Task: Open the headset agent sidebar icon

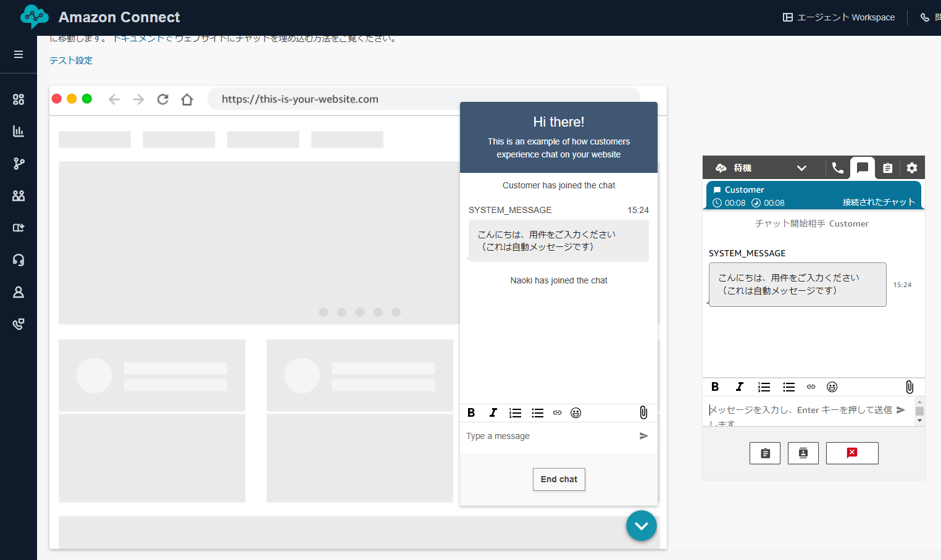Action: point(19,260)
